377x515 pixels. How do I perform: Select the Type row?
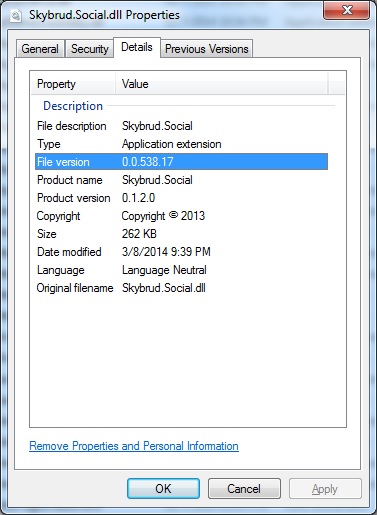[181, 144]
